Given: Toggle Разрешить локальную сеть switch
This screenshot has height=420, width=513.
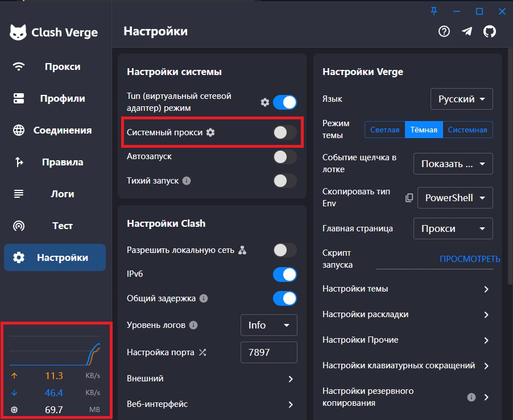Looking at the screenshot, I should click(x=285, y=250).
